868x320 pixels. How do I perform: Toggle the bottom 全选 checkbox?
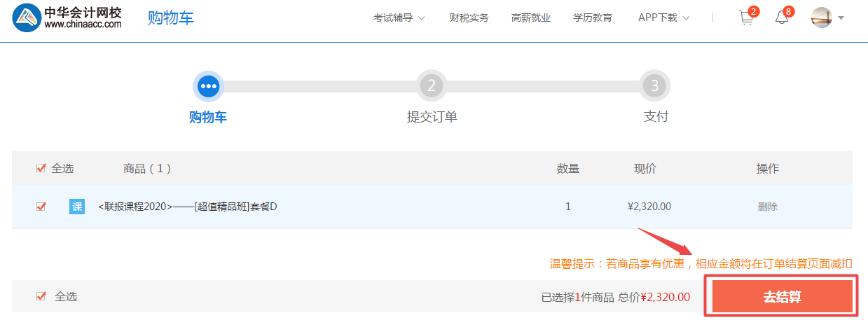(41, 297)
